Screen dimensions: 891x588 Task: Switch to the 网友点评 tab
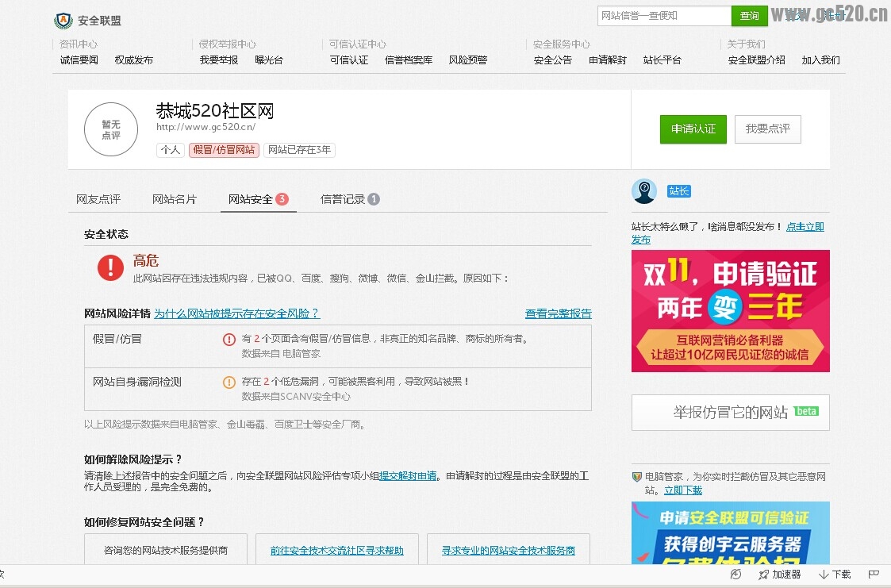(x=99, y=200)
